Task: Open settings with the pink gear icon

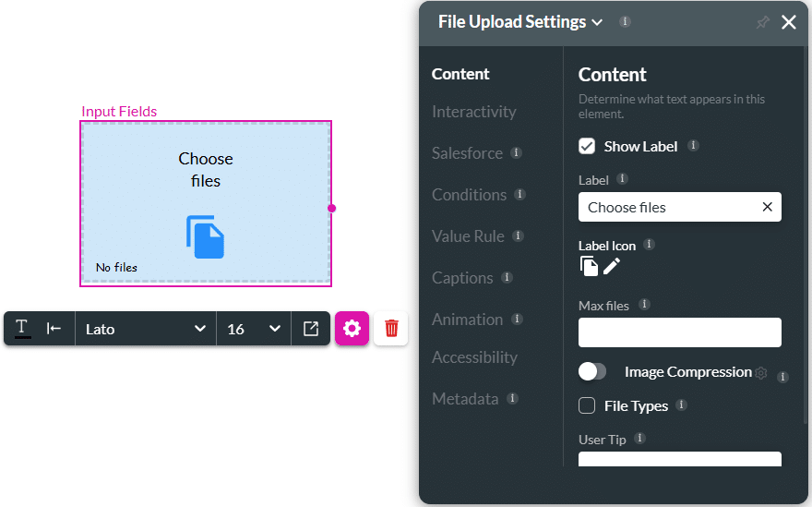Action: 352,328
